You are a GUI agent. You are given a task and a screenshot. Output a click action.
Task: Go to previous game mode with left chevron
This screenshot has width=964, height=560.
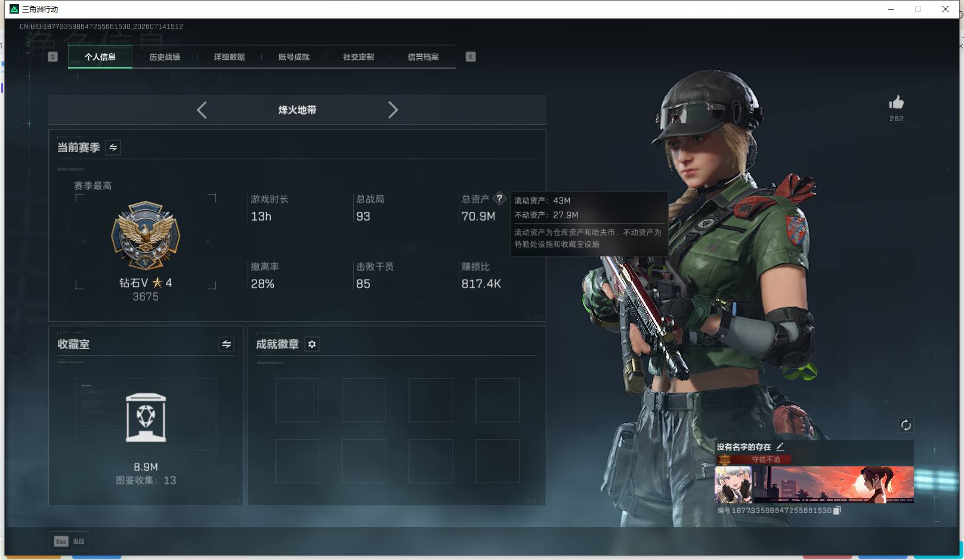point(202,110)
